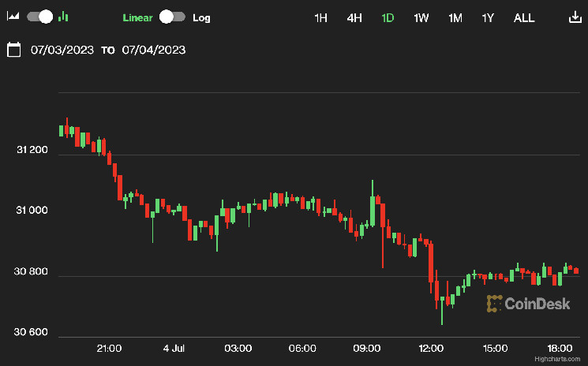Click the CoinDesk watermark logo
Viewport: 588px width, 366px height.
click(x=528, y=303)
